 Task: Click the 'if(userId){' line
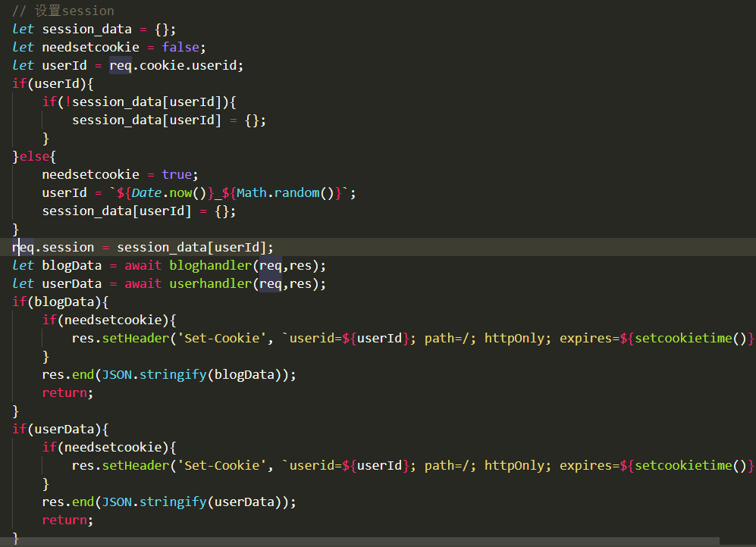tap(53, 84)
